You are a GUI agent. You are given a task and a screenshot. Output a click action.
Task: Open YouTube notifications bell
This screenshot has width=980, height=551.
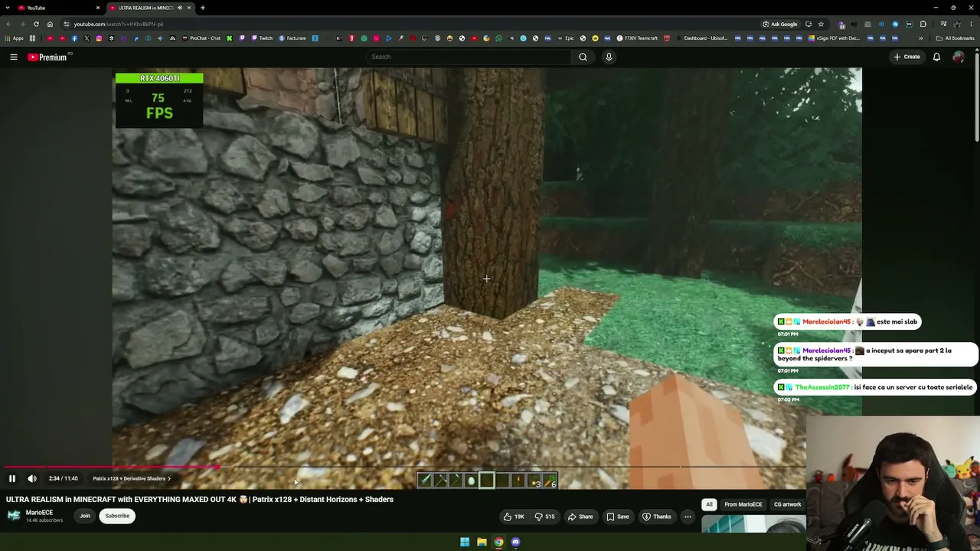936,57
